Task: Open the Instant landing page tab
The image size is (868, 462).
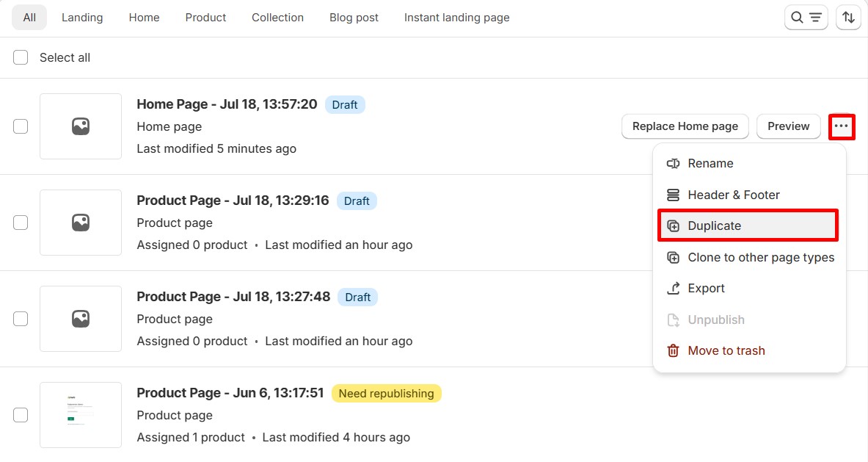Action: (x=456, y=18)
